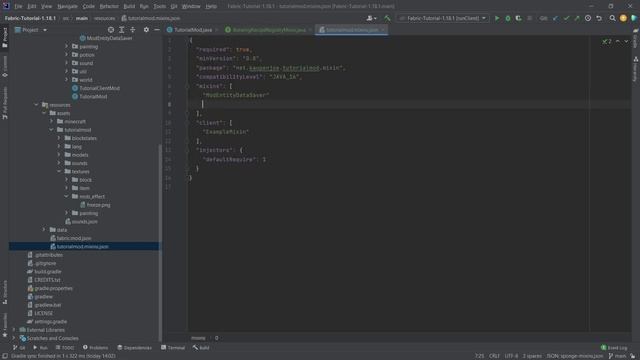Run the Fabric-Tutorial runClient configuration
Viewport: 640px width, 360px height.
pyautogui.click(x=497, y=18)
